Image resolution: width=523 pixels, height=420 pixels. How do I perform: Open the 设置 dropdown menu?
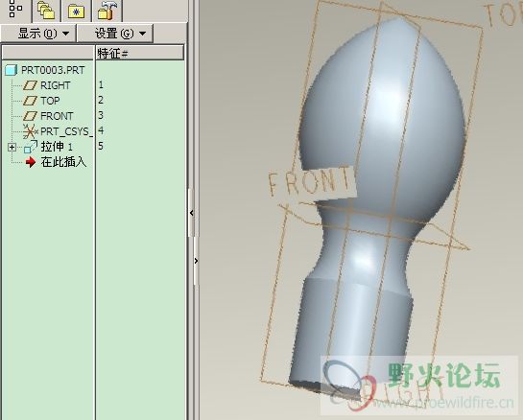[x=115, y=34]
